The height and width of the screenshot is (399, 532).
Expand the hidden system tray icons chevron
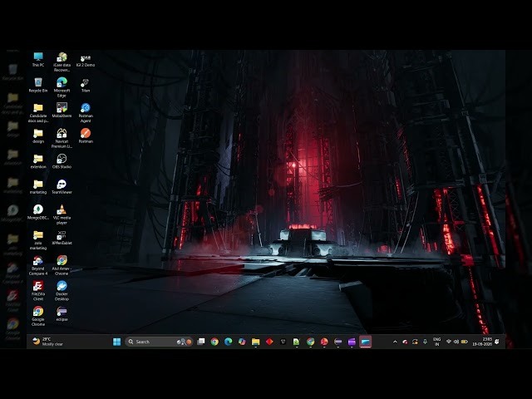point(395,342)
